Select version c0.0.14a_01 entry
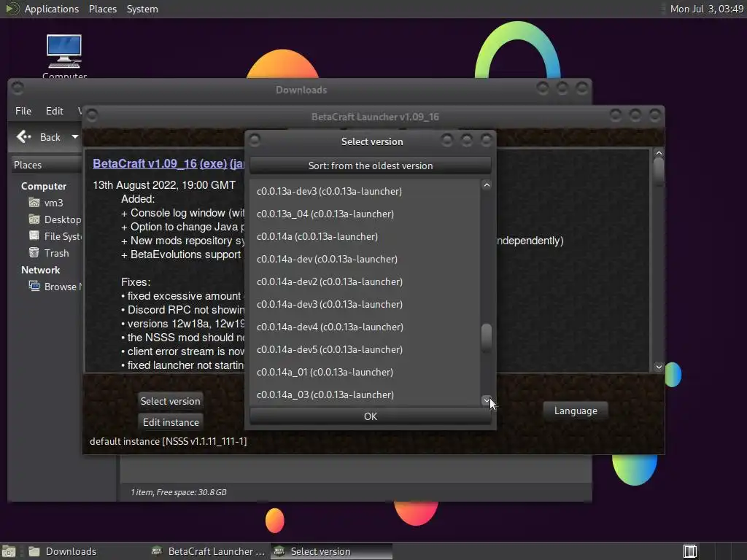 click(365, 373)
